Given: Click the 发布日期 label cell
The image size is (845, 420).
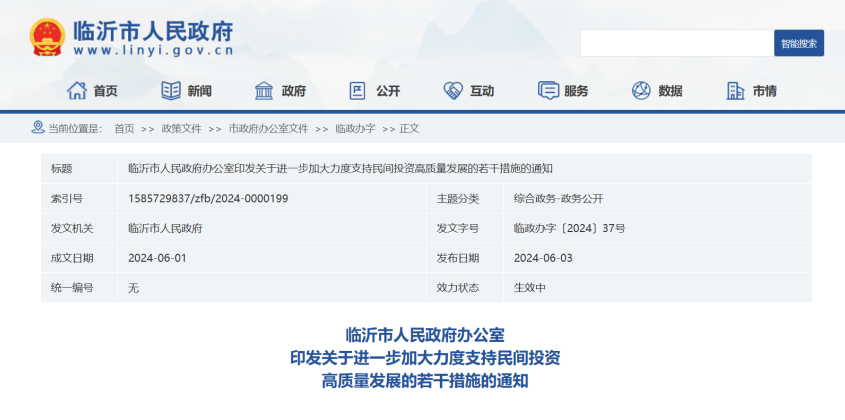Looking at the screenshot, I should (x=465, y=258).
